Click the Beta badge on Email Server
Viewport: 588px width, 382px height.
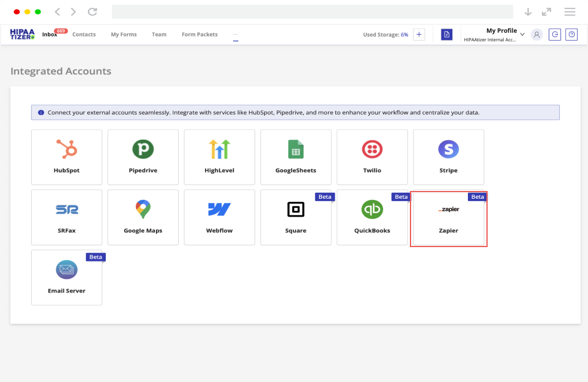(96, 257)
